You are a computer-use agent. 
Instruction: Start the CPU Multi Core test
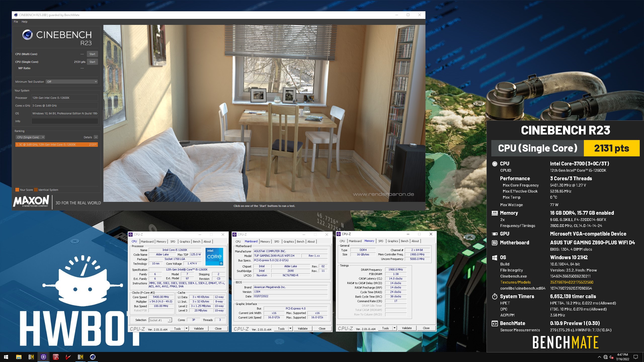(x=92, y=54)
